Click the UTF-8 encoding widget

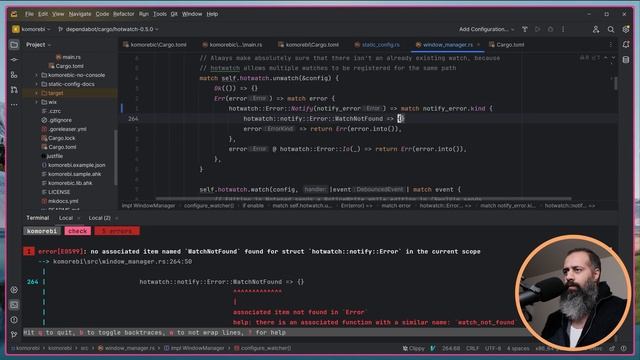pos(493,348)
